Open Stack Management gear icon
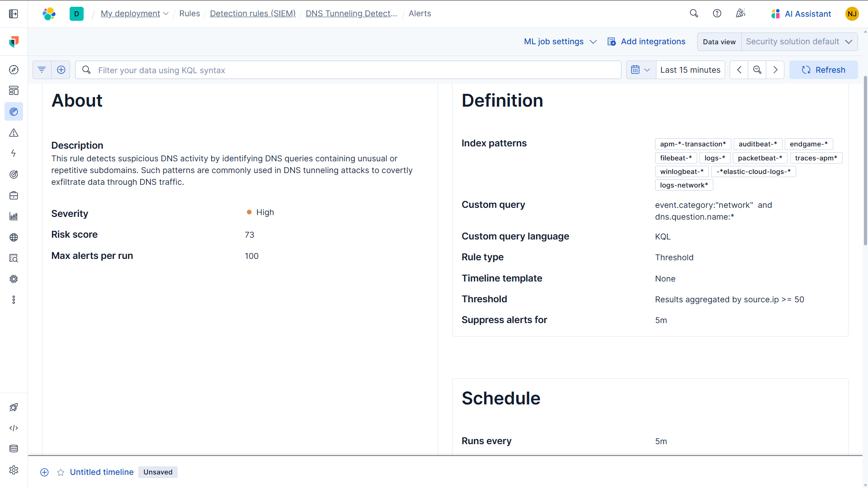This screenshot has width=868, height=488. (14, 470)
